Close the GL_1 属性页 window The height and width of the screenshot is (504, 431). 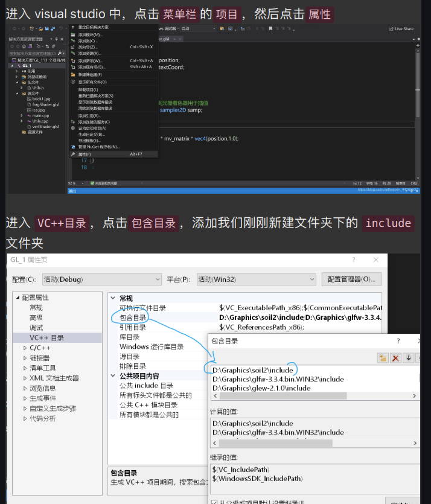click(375, 260)
